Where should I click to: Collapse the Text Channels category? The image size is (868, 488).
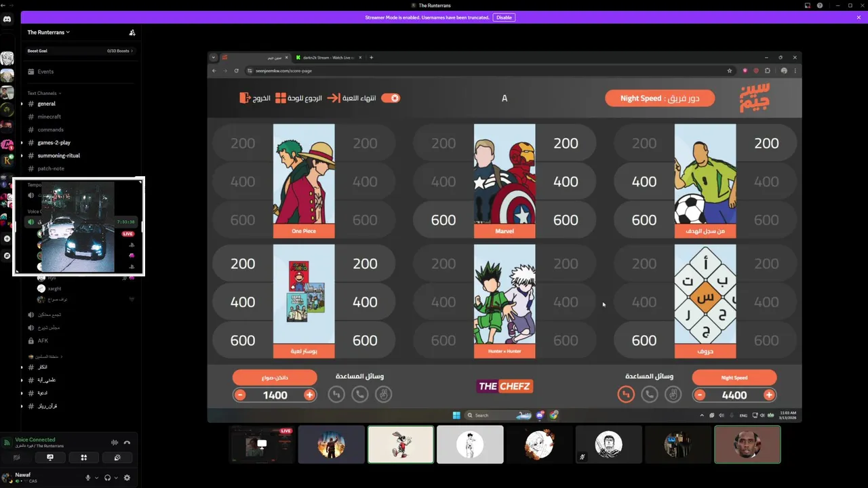coord(44,93)
